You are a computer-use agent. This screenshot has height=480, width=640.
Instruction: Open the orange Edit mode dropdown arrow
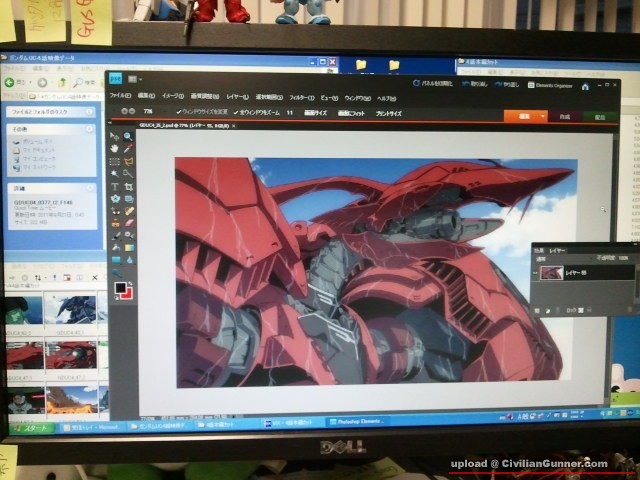click(x=542, y=117)
